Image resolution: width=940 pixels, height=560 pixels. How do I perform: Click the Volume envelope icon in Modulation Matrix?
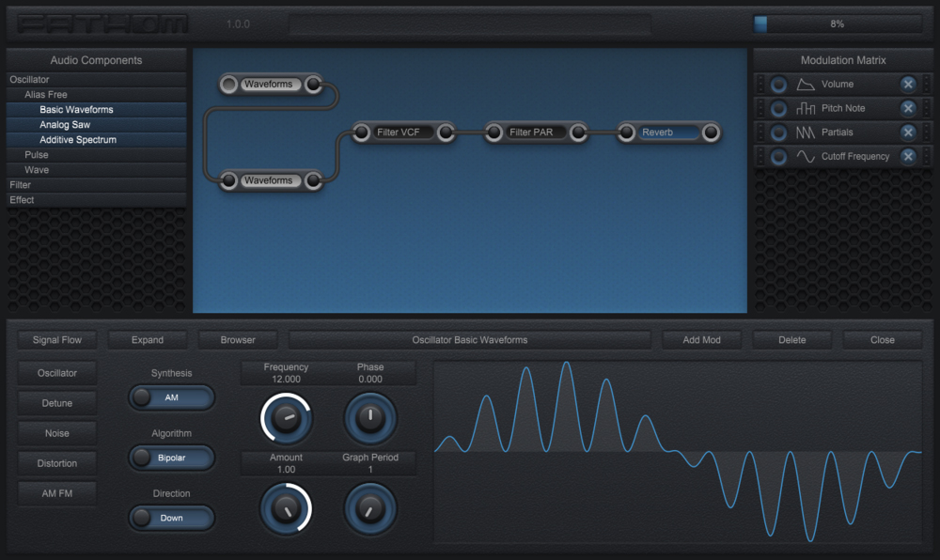806,85
